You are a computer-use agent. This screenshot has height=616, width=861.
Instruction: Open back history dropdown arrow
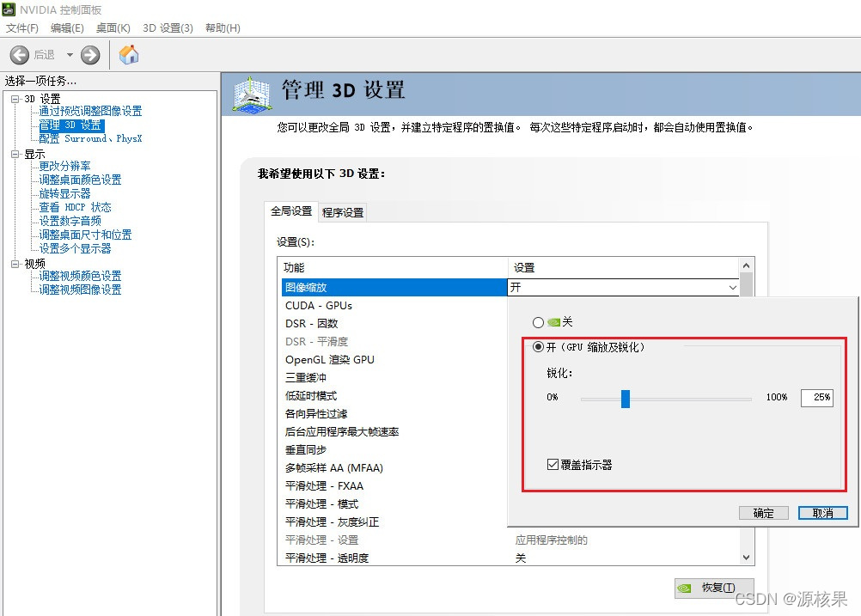[x=70, y=55]
